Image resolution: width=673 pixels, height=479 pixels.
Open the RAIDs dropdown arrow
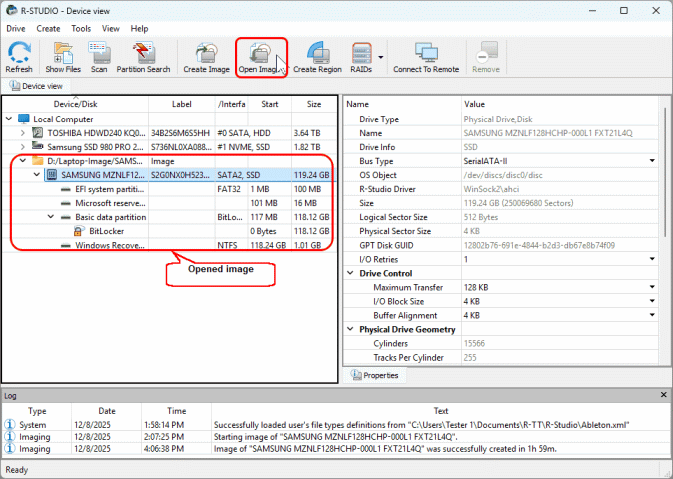pyautogui.click(x=381, y=55)
